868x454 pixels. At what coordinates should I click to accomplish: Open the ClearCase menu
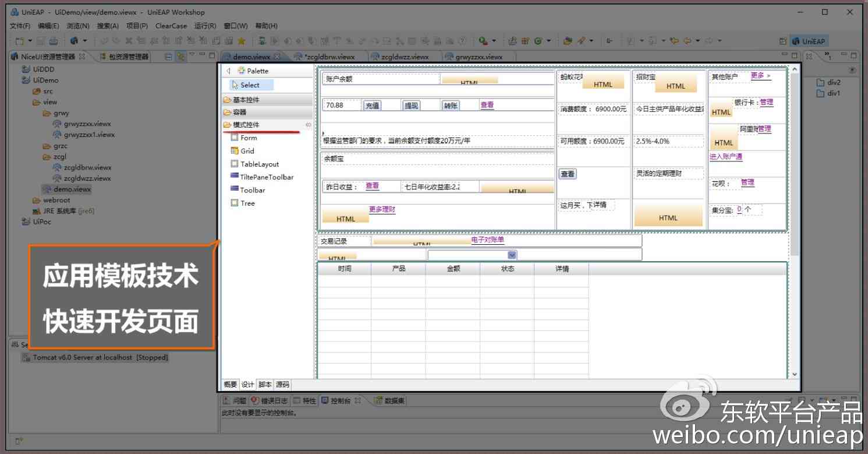point(171,26)
